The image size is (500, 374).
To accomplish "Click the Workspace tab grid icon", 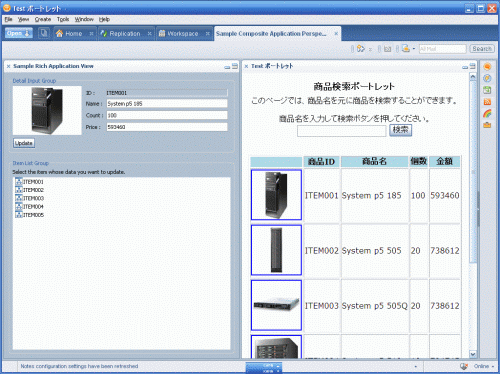I will (x=162, y=33).
